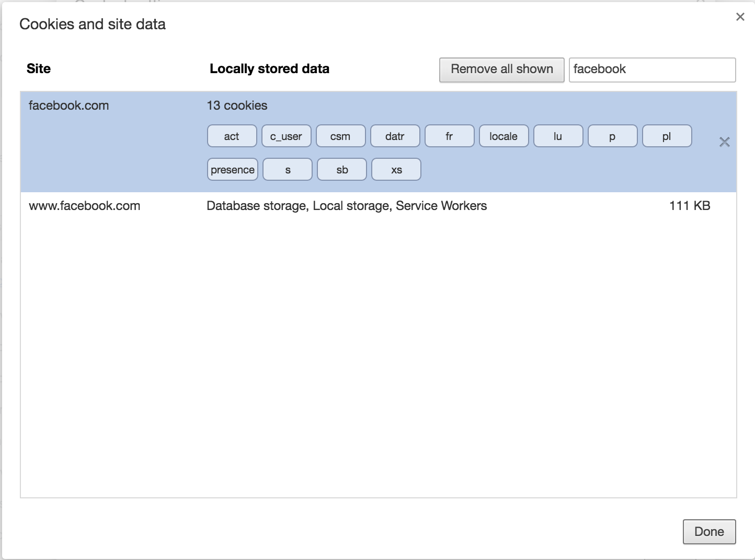
Task: Select the s cookie chip
Action: (x=288, y=170)
